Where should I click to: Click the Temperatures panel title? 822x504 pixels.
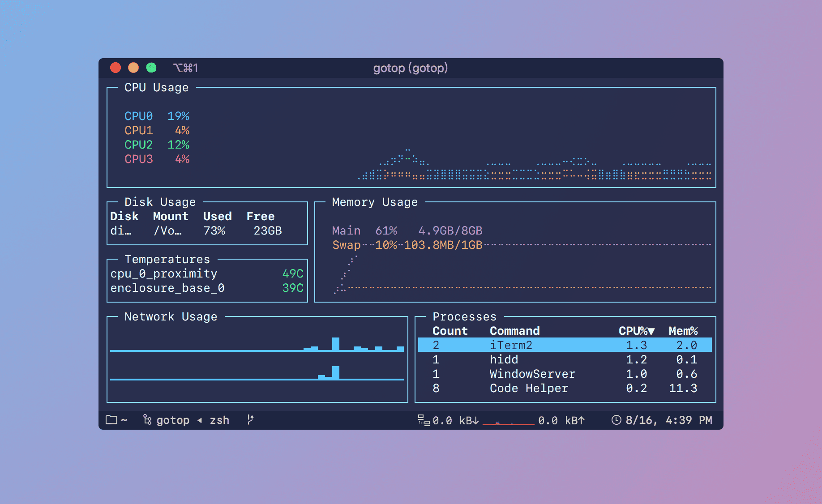coord(167,259)
